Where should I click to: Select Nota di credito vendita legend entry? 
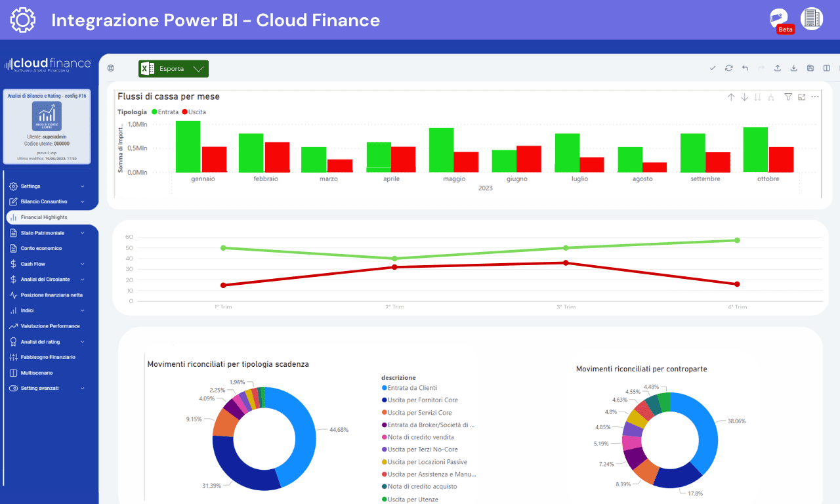[x=417, y=437]
